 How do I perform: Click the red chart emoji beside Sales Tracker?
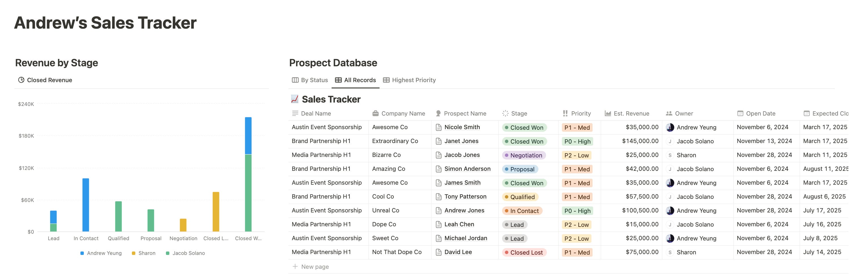[294, 99]
